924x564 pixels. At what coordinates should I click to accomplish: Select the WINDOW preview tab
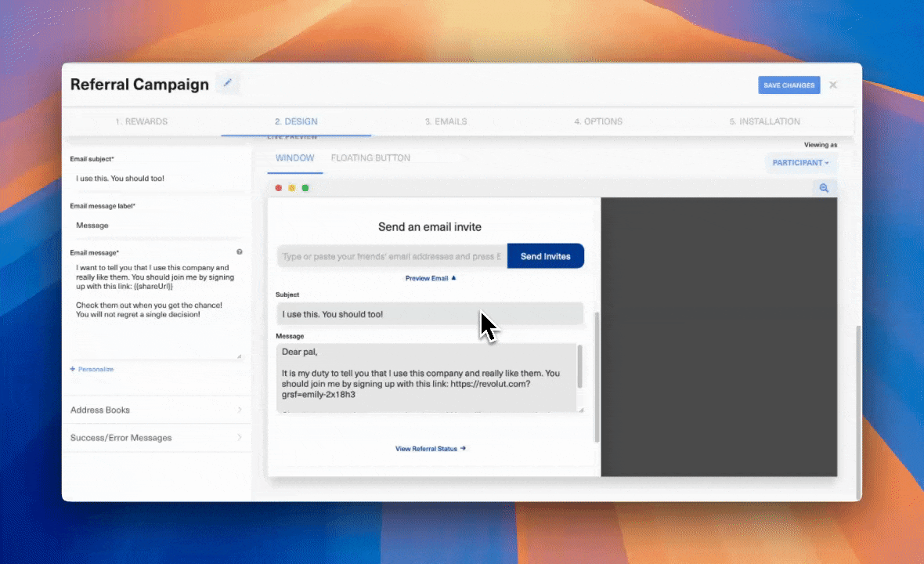click(294, 157)
